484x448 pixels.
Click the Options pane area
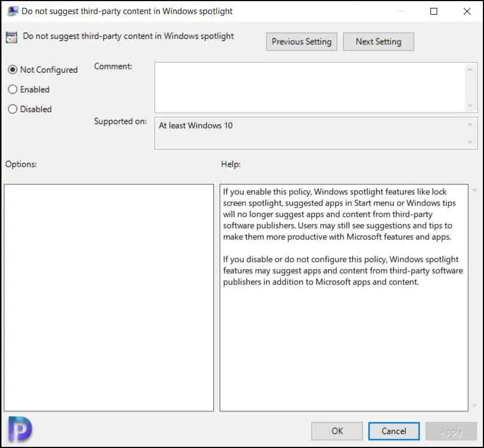109,298
